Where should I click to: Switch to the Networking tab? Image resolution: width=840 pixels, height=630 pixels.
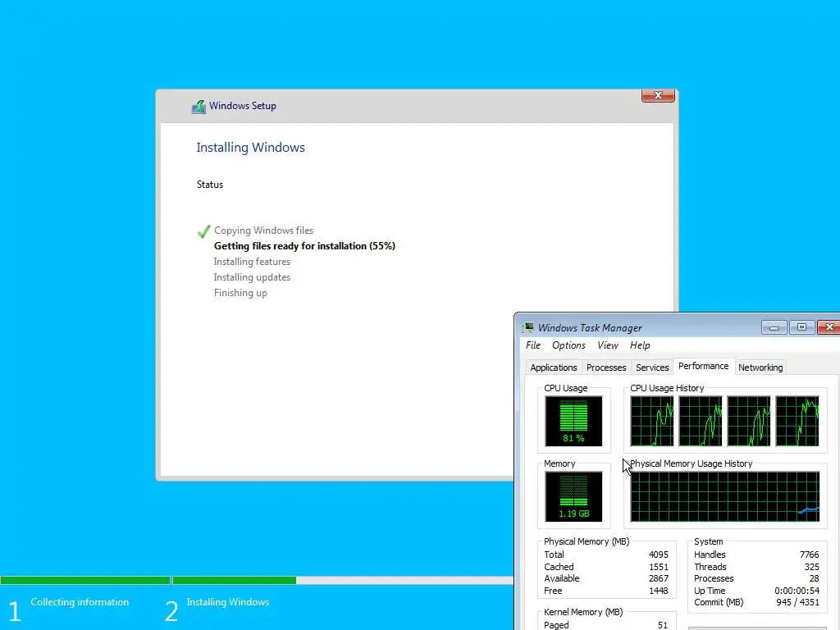coord(760,367)
